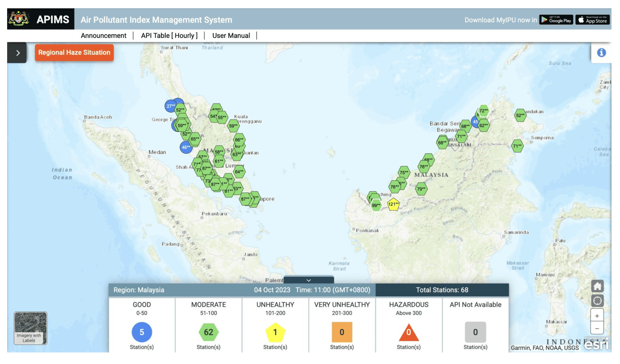Switch basemap to Imagery with Labels
The image size is (620, 364).
[30, 328]
